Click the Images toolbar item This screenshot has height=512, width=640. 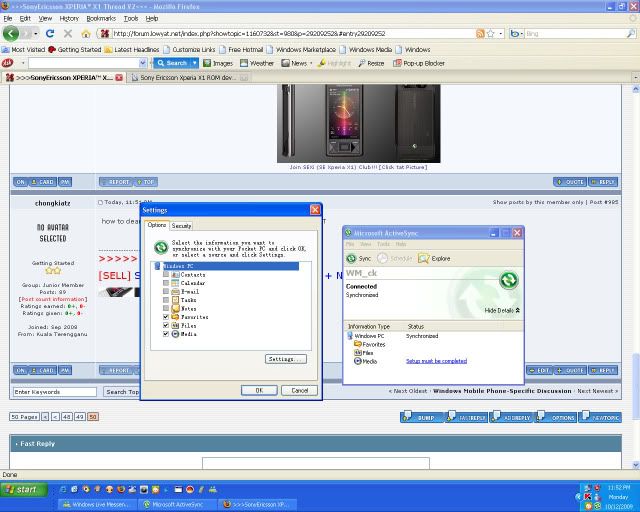click(x=218, y=63)
